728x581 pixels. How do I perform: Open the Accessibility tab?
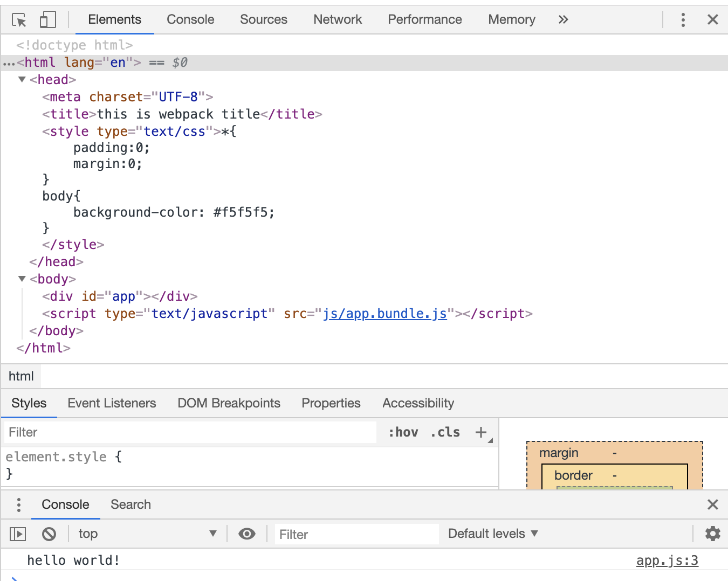click(x=418, y=403)
